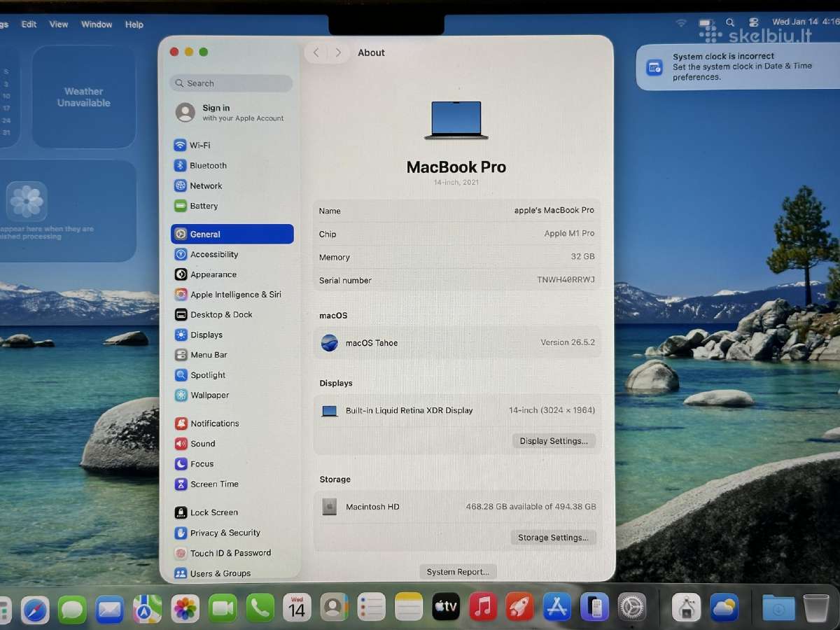Open Messages from the Dock
840x630 pixels.
(x=72, y=609)
